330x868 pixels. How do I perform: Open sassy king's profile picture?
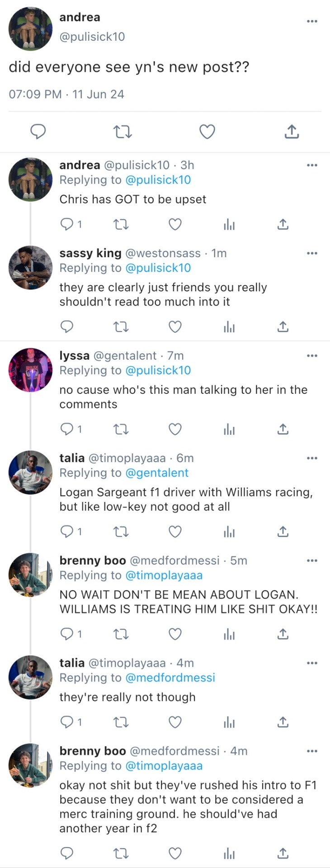[30, 268]
